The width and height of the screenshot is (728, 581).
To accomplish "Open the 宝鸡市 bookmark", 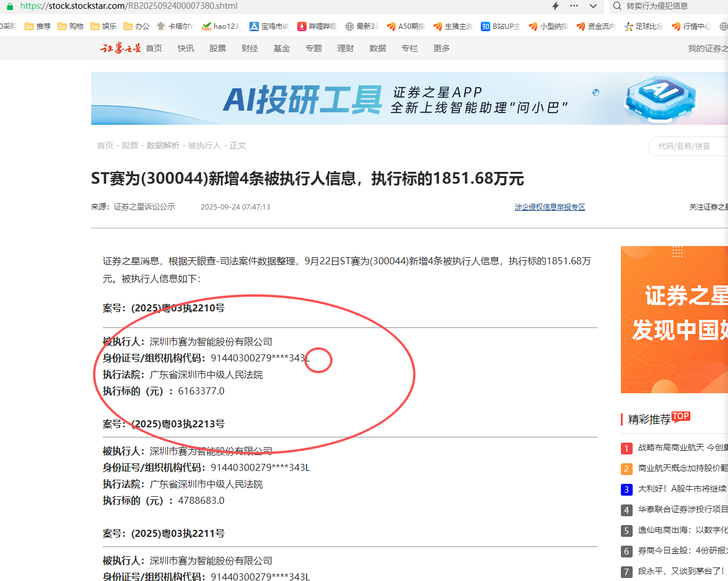I will (x=270, y=26).
